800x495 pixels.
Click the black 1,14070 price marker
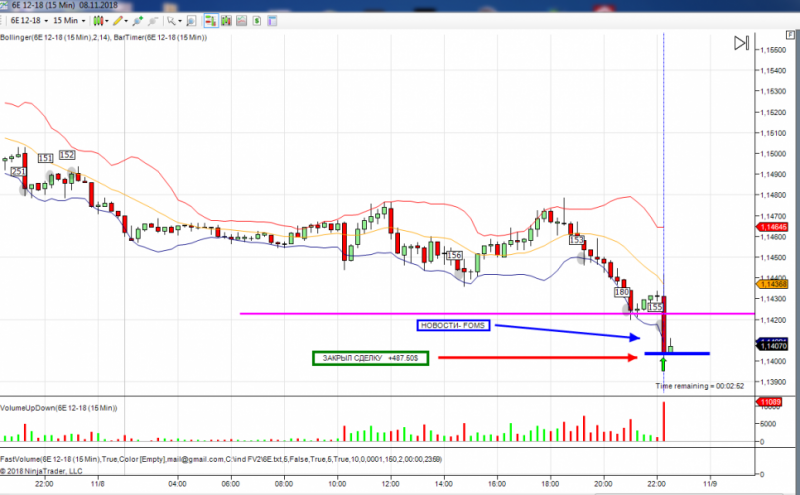tap(773, 346)
